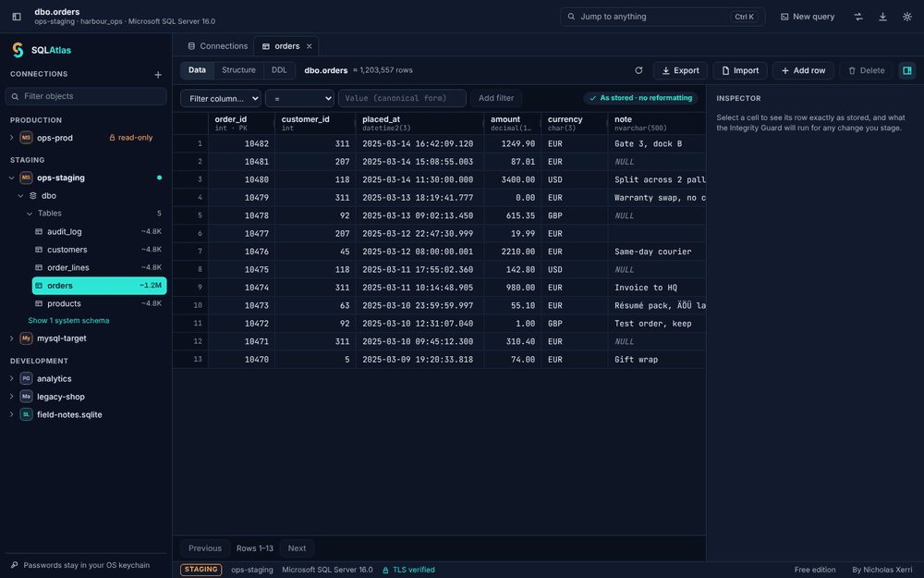Toggle the light/dark theme sun icon

point(907,17)
